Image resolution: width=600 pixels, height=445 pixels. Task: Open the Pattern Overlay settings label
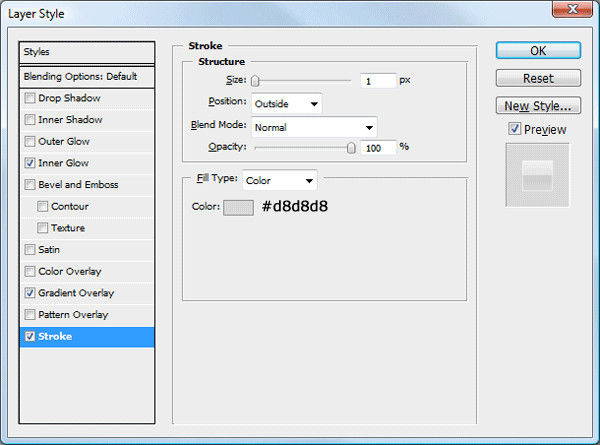tap(73, 315)
